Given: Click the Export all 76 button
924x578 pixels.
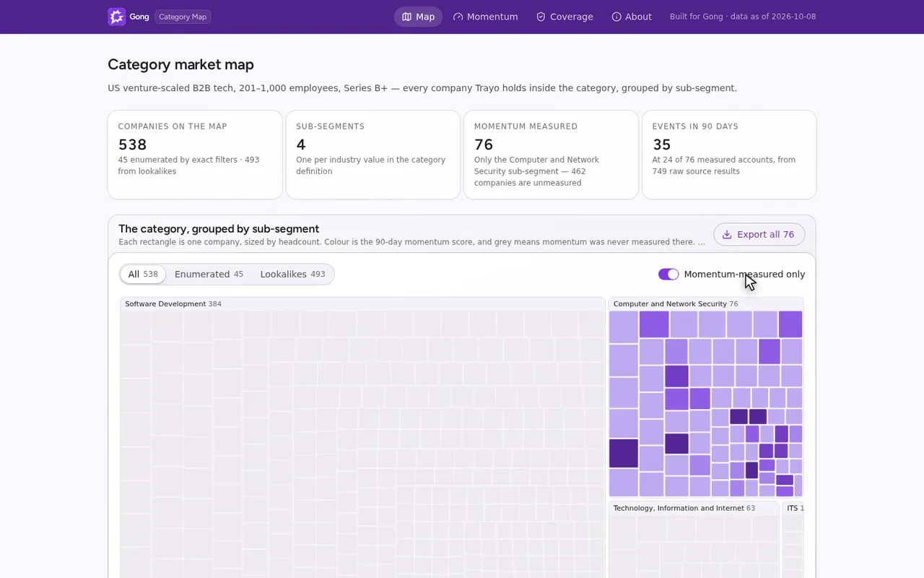Looking at the screenshot, I should 759,235.
